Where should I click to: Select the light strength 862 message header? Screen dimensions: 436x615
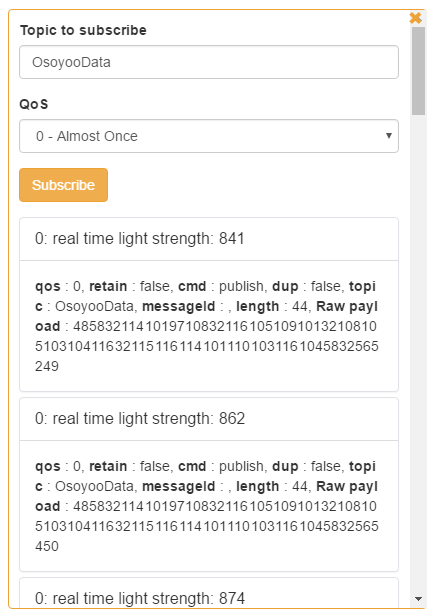point(209,419)
